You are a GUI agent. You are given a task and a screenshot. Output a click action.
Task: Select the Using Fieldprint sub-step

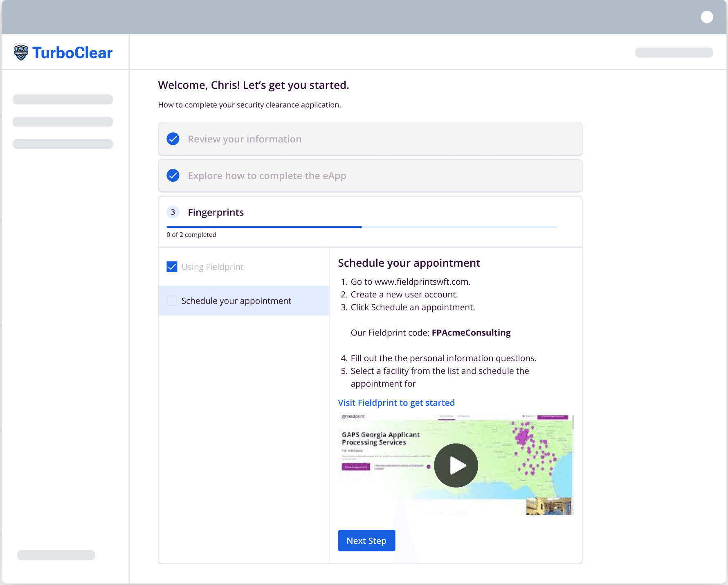tap(212, 267)
